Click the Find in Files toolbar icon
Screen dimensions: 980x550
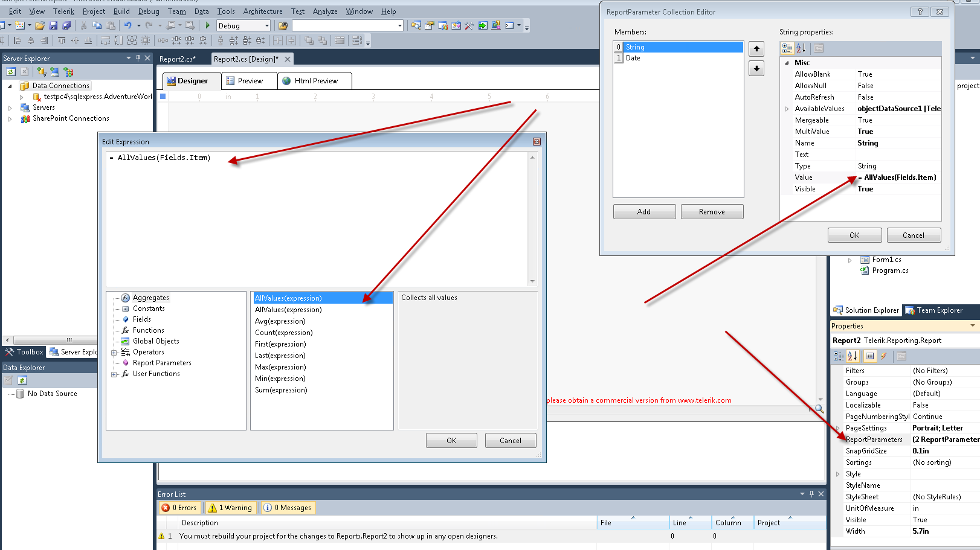(283, 25)
